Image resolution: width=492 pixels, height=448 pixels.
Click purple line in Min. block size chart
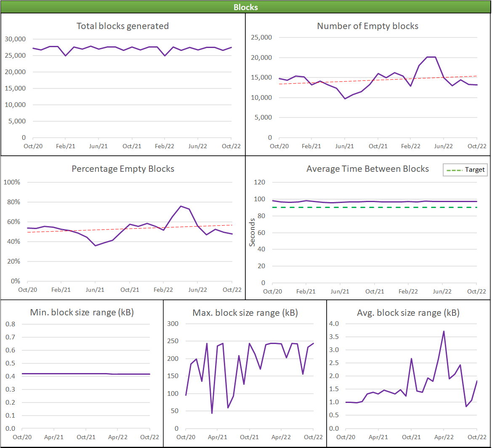coord(86,374)
